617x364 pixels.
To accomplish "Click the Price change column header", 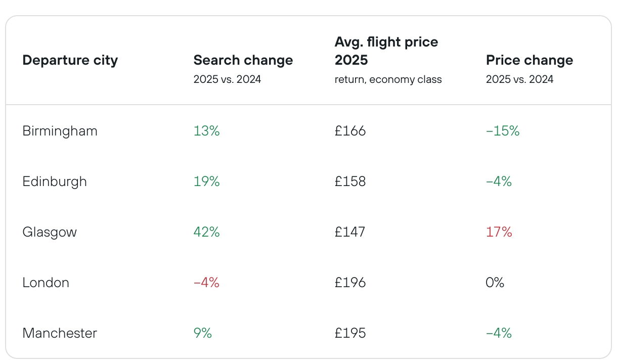I will [x=530, y=60].
